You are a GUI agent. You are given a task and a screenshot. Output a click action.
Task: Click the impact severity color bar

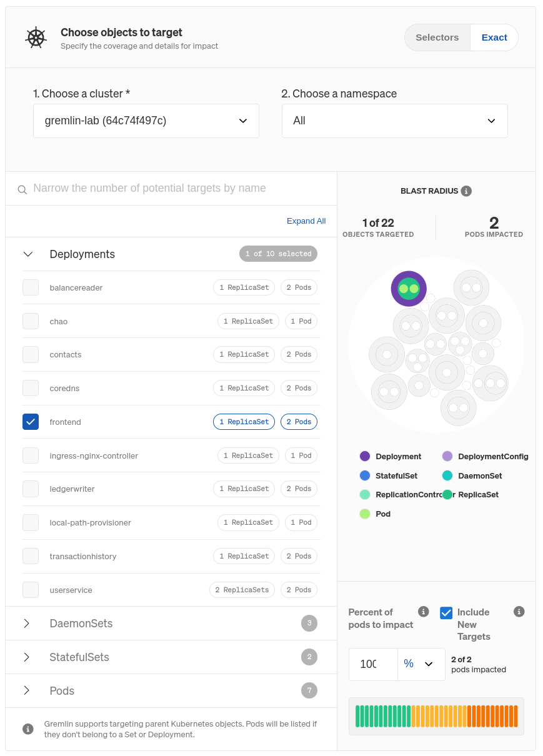coord(436,716)
